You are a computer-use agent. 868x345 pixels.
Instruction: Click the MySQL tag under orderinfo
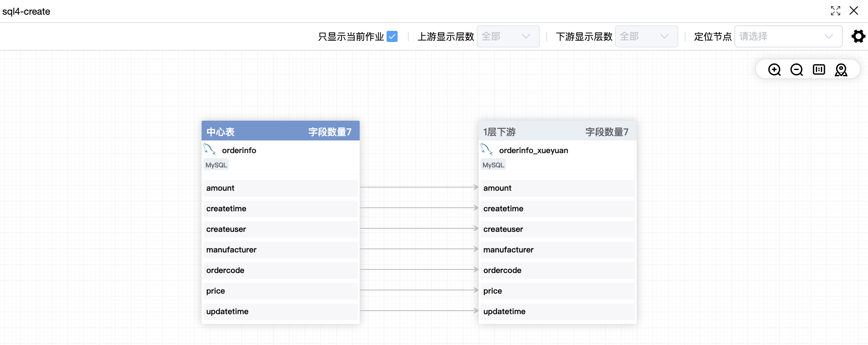[x=216, y=165]
